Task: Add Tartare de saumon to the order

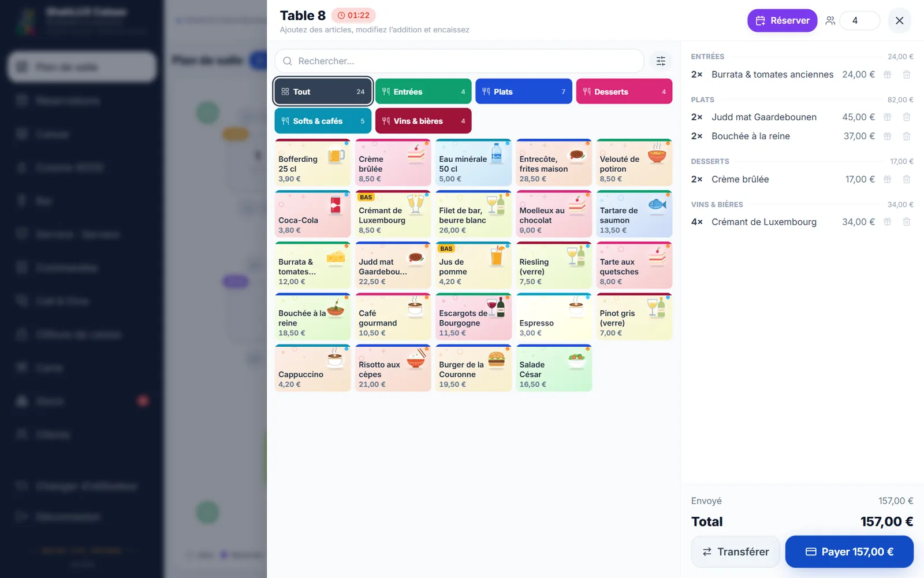Action: pos(634,214)
